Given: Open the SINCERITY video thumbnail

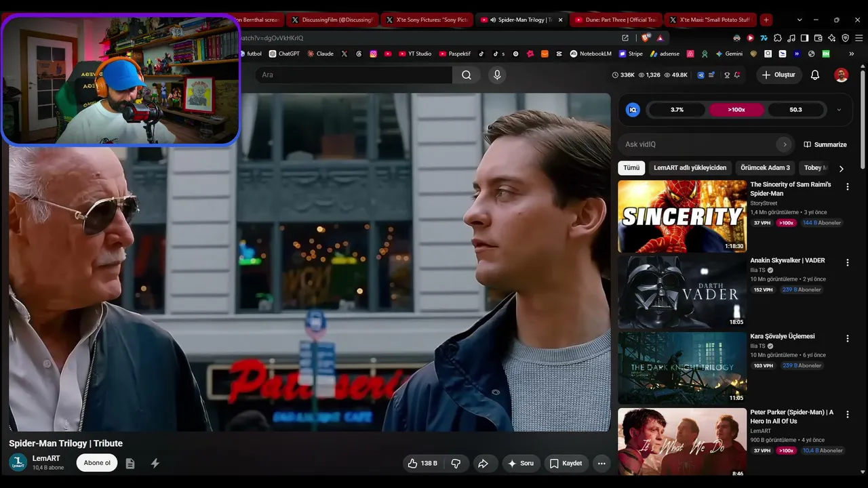Looking at the screenshot, I should click(682, 216).
